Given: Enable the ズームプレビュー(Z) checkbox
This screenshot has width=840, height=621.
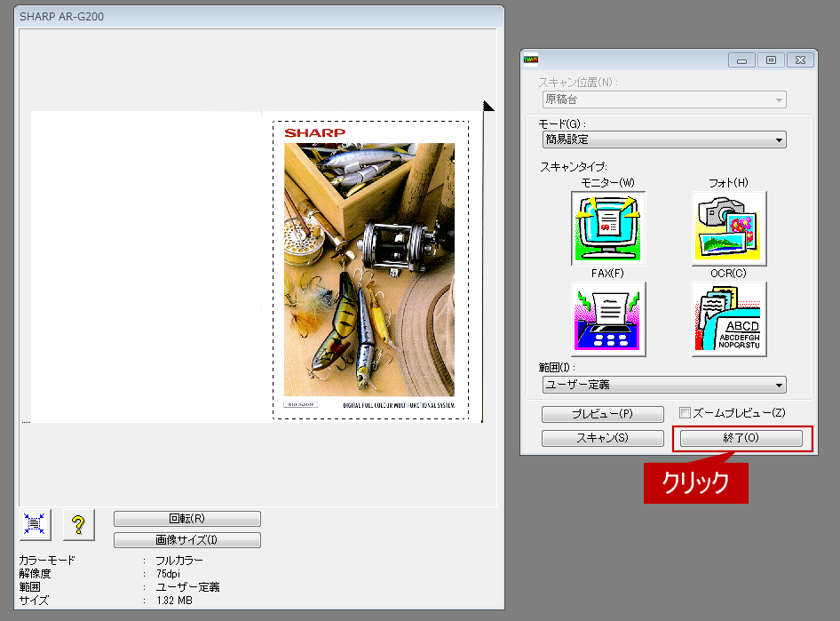Looking at the screenshot, I should tap(685, 412).
